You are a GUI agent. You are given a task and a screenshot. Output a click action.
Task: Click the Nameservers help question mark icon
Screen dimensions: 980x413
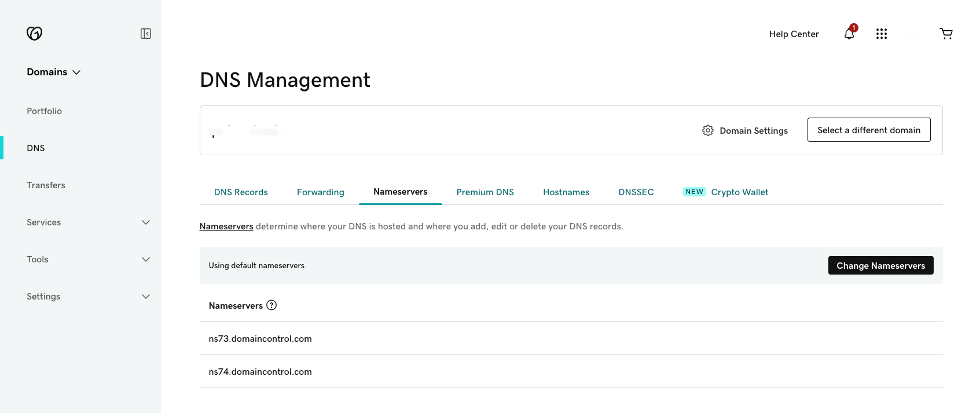click(x=271, y=305)
